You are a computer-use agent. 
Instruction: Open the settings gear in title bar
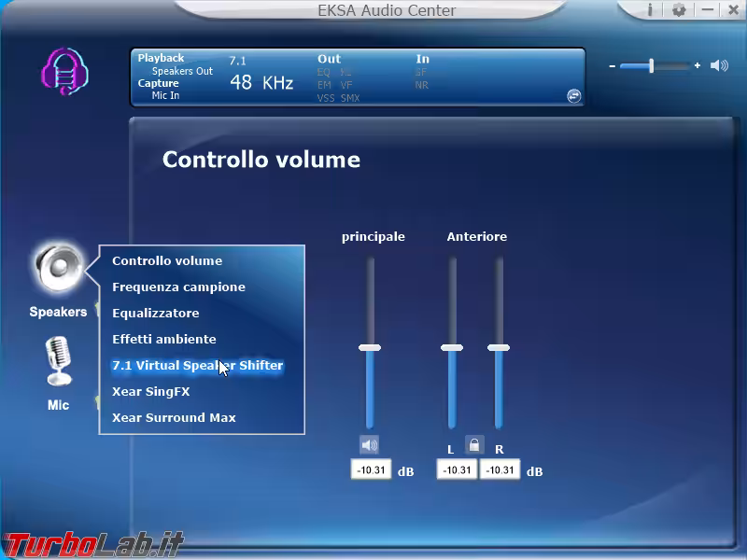[x=679, y=10]
